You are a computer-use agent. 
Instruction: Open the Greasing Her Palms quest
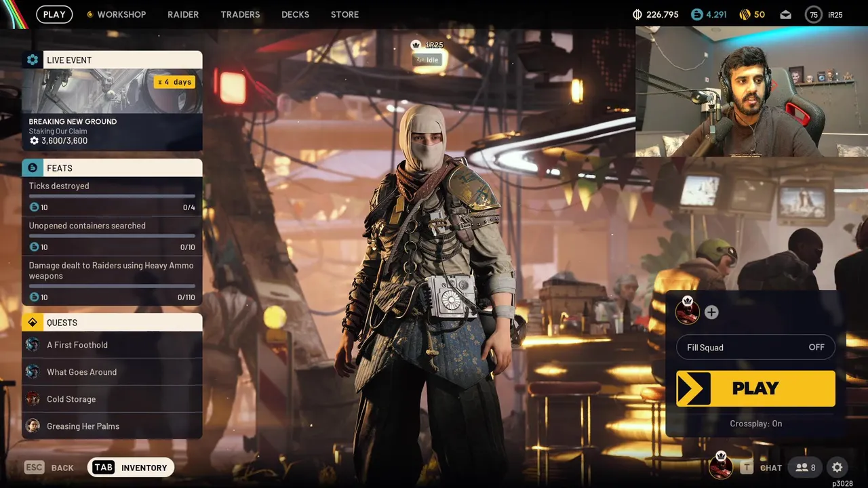pos(112,426)
